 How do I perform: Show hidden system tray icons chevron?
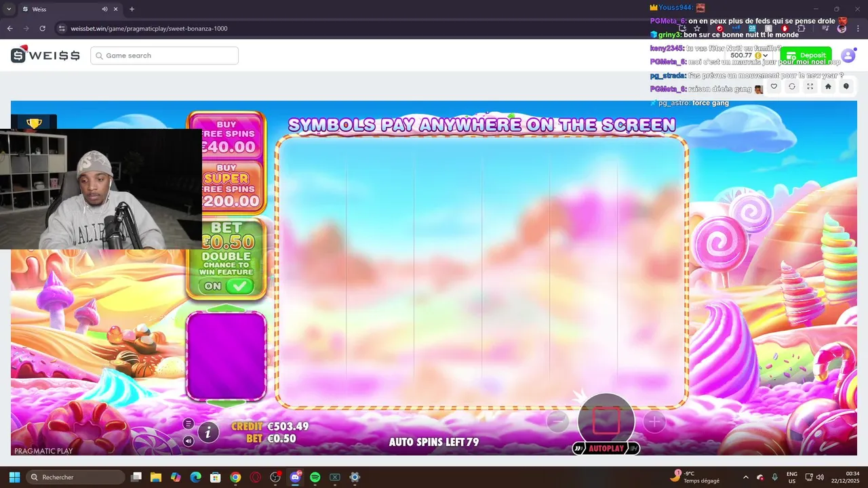[746, 477]
